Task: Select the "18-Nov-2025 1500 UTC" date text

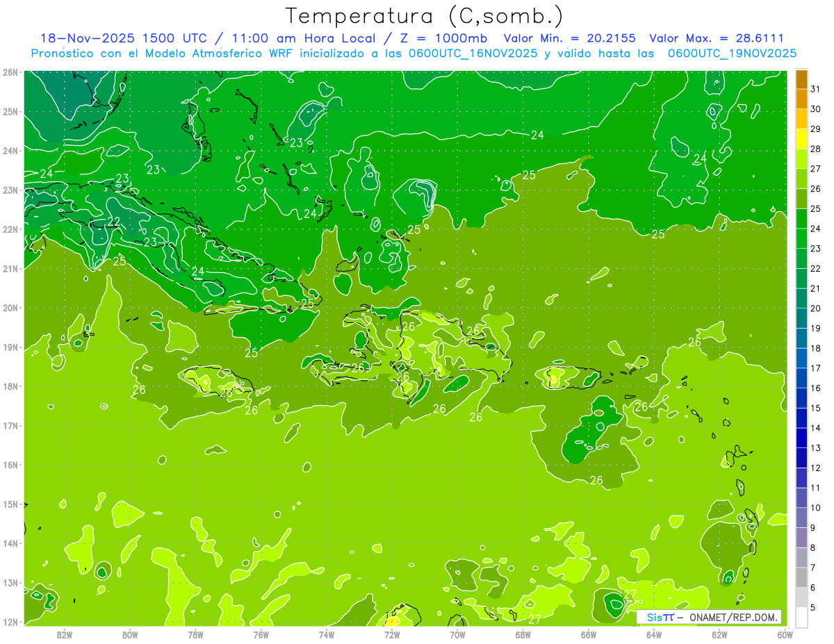Action: pos(122,38)
